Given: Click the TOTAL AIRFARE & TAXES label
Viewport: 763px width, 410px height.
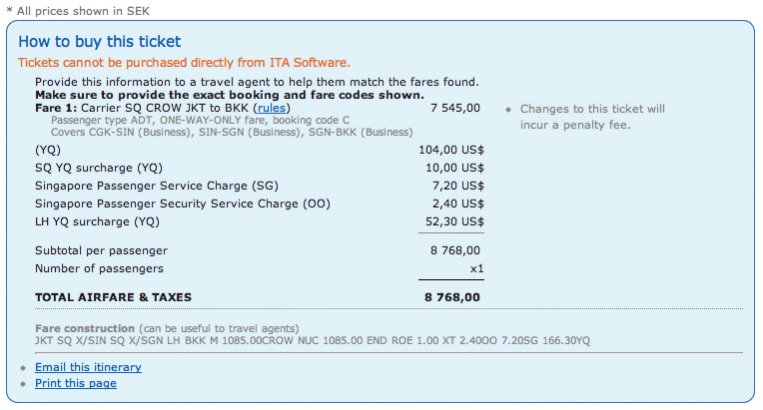Looking at the screenshot, I should click(x=113, y=297).
